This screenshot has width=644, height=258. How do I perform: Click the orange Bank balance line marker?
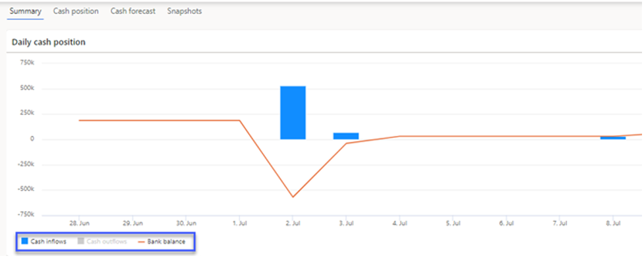point(142,242)
